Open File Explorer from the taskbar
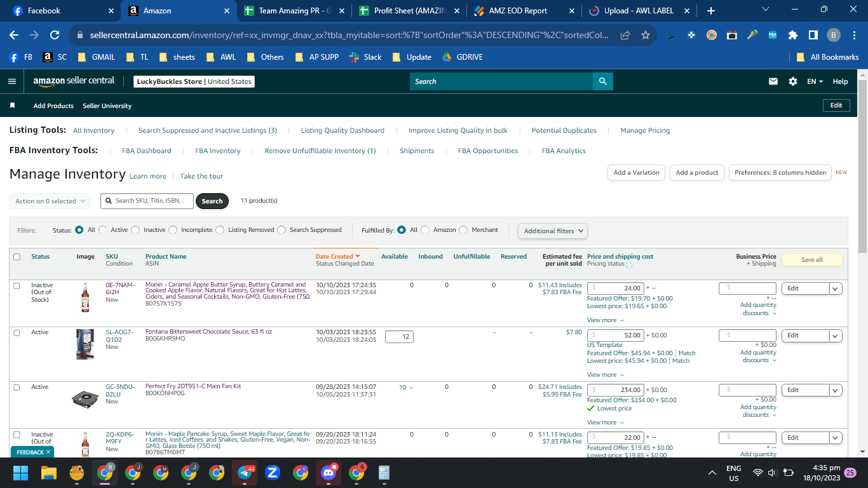The width and height of the screenshot is (868, 488). click(x=49, y=473)
